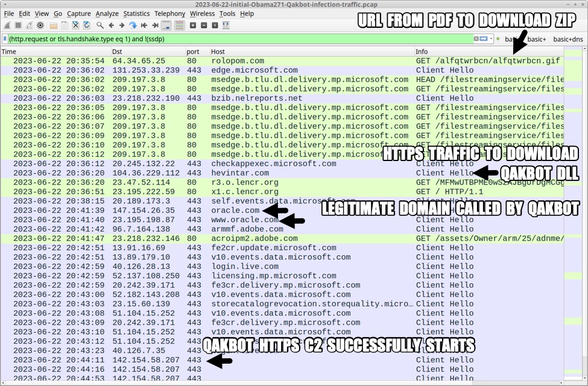The height and width of the screenshot is (386, 588).
Task: Open the Statistics menu
Action: tap(136, 13)
